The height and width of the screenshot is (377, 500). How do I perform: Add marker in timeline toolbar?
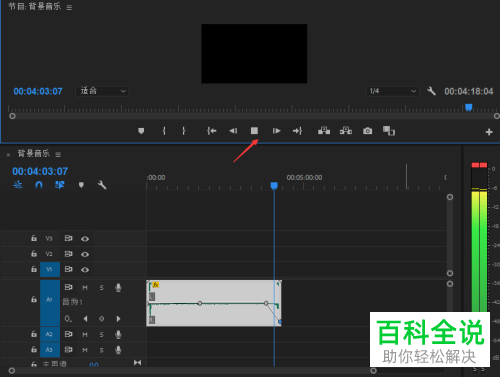(81, 185)
